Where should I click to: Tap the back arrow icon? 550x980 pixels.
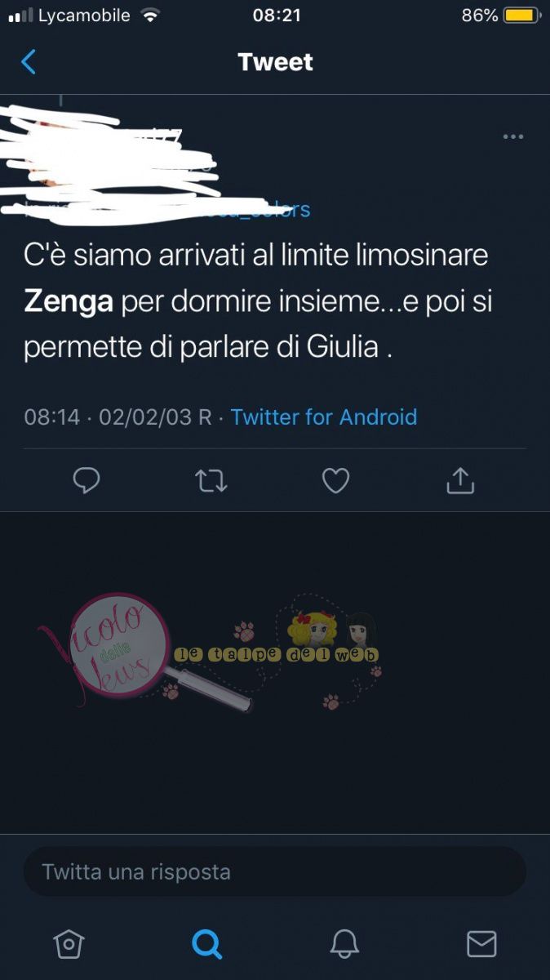pos(29,62)
